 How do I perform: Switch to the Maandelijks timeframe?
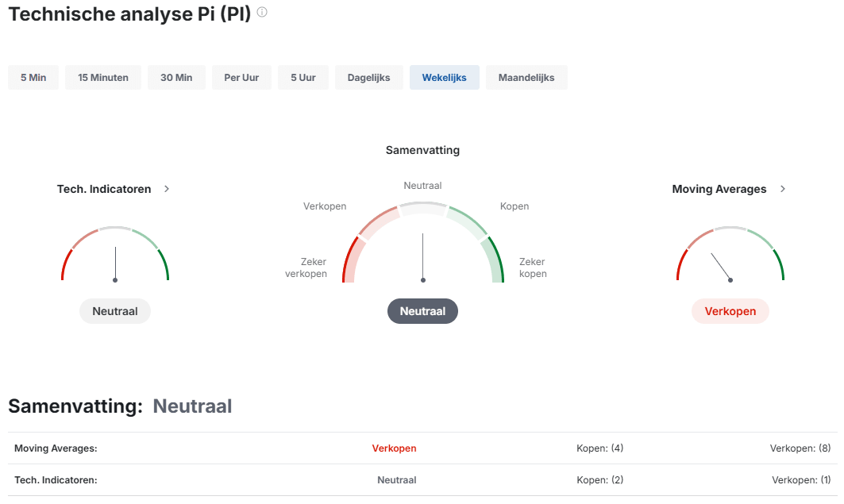tap(526, 78)
